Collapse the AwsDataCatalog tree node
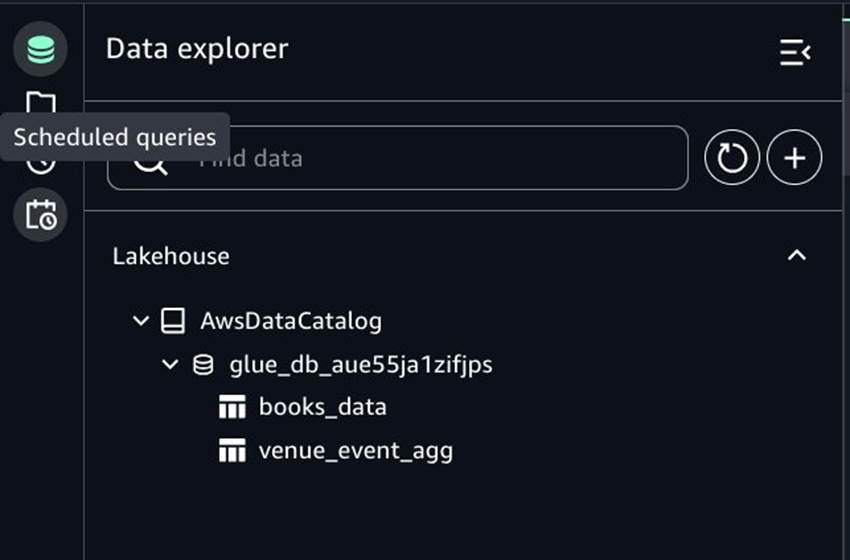850x560 pixels. pyautogui.click(x=140, y=321)
